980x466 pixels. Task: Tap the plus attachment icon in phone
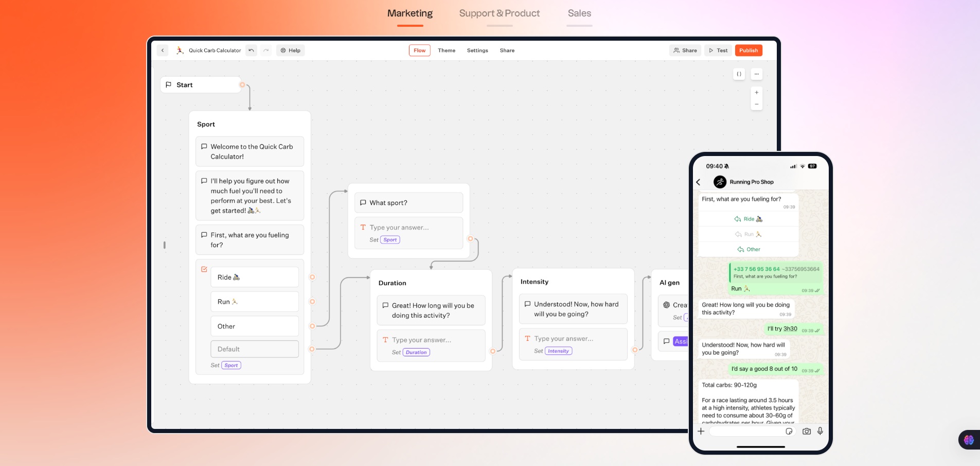pos(701,432)
